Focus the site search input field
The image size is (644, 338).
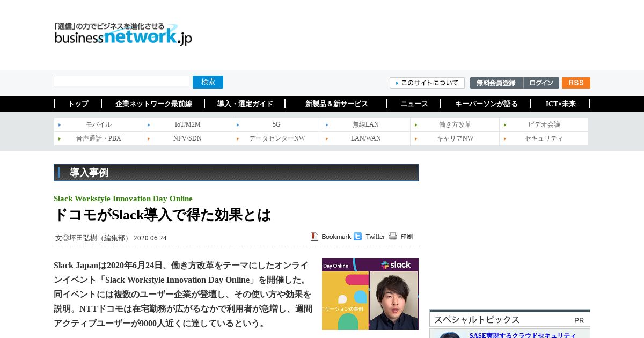(121, 81)
